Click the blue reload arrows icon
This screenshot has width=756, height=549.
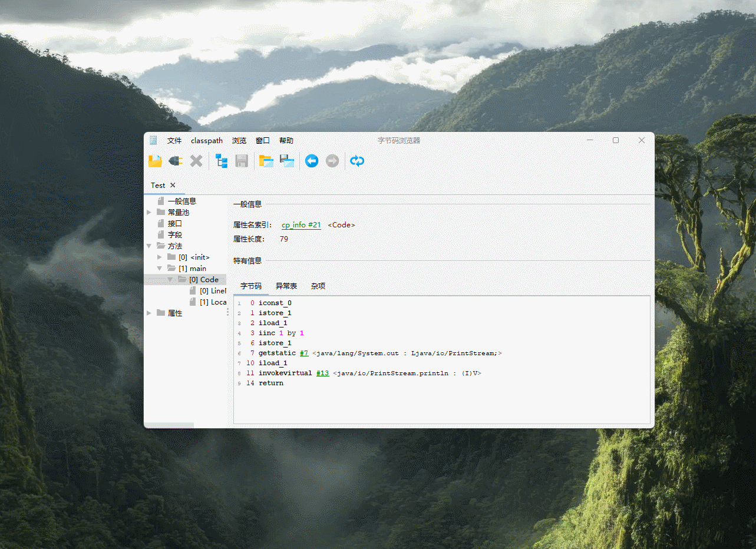[x=357, y=161]
